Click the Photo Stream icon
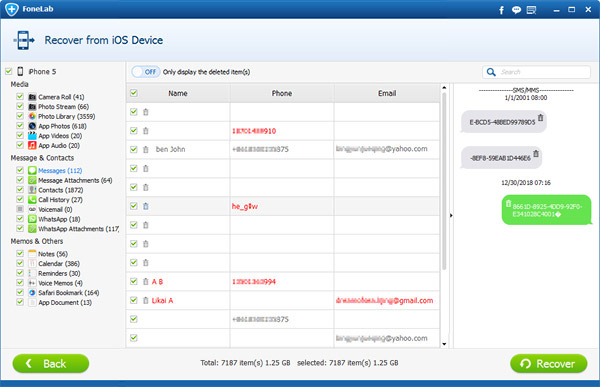Viewport: 600px width, 387px height. (x=32, y=106)
